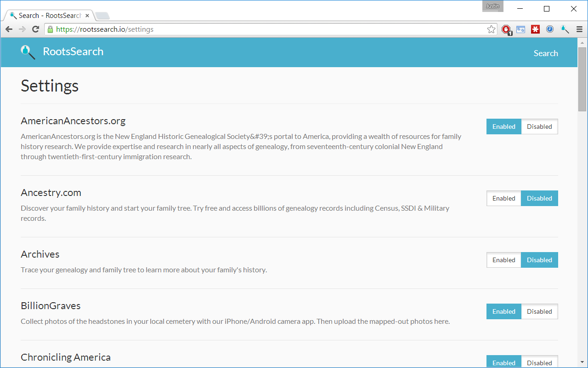Click the address bar URL
Viewport: 588px width, 368px height.
(x=105, y=29)
